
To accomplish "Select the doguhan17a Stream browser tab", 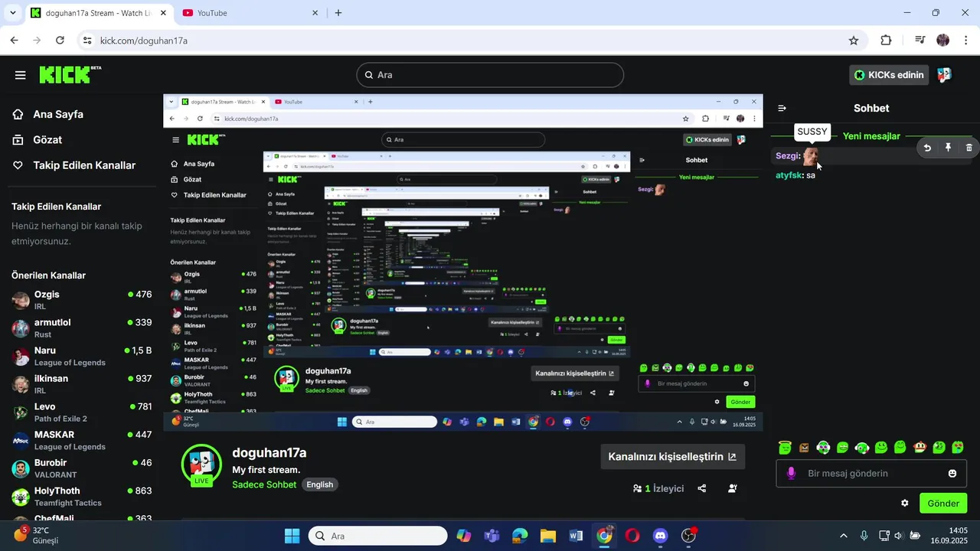I will click(99, 13).
